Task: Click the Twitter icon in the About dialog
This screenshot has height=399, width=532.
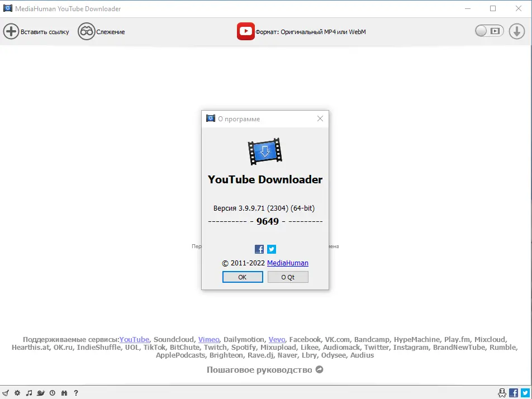Action: pos(272,249)
